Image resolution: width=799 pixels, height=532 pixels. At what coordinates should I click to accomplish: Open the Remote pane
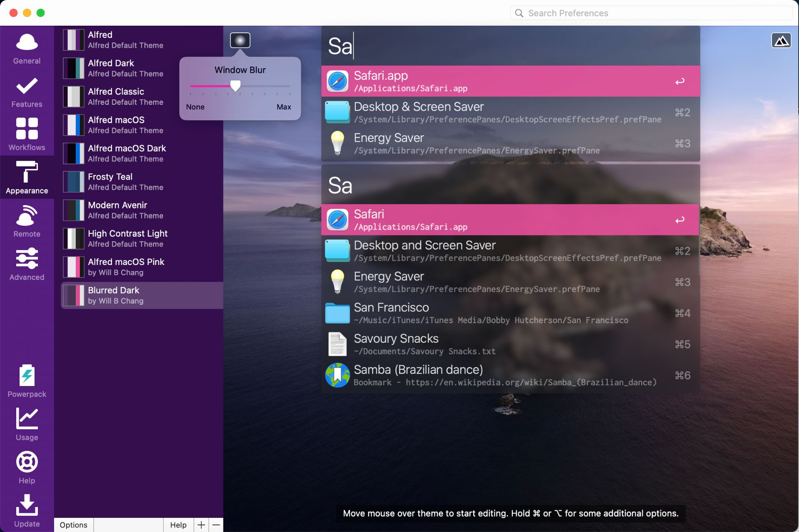pos(27,220)
